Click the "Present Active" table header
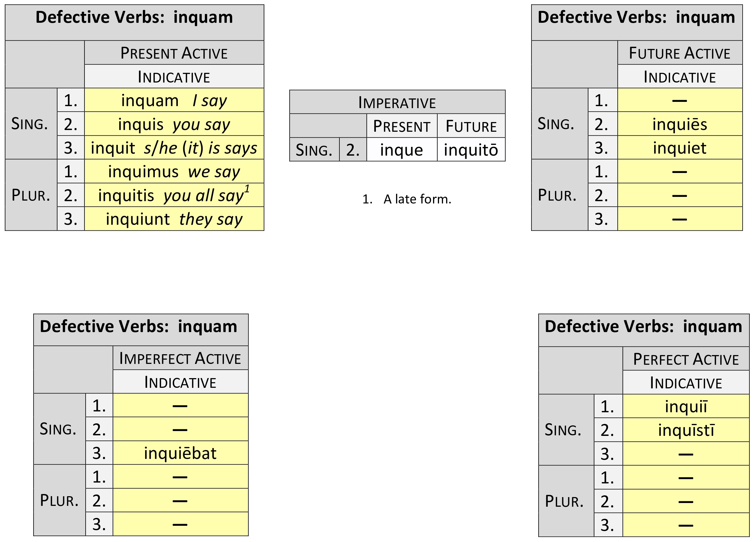 point(174,53)
